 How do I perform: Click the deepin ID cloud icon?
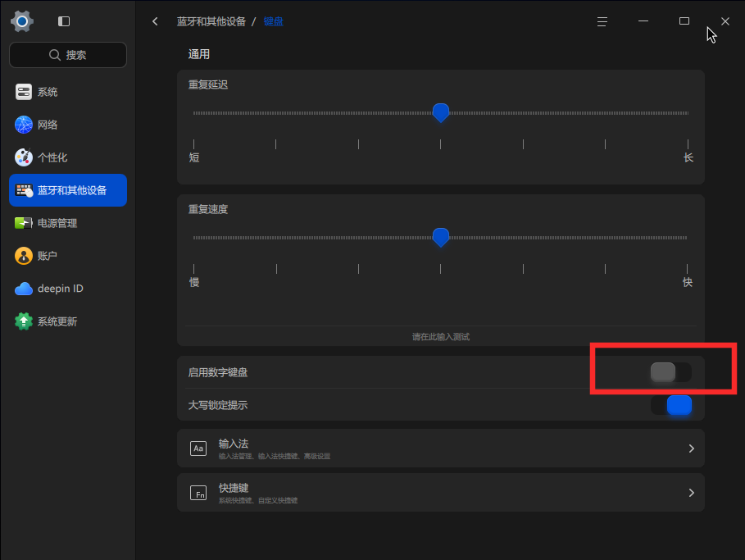23,289
